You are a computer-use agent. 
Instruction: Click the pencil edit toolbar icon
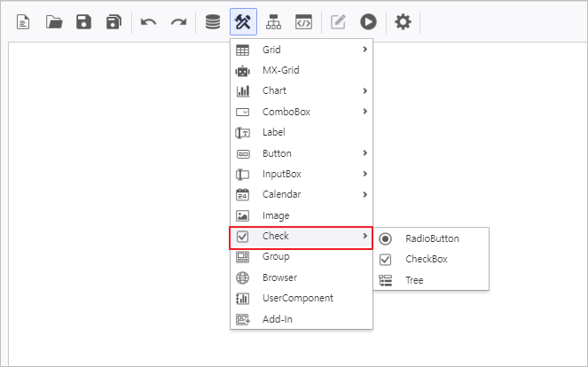click(x=338, y=22)
